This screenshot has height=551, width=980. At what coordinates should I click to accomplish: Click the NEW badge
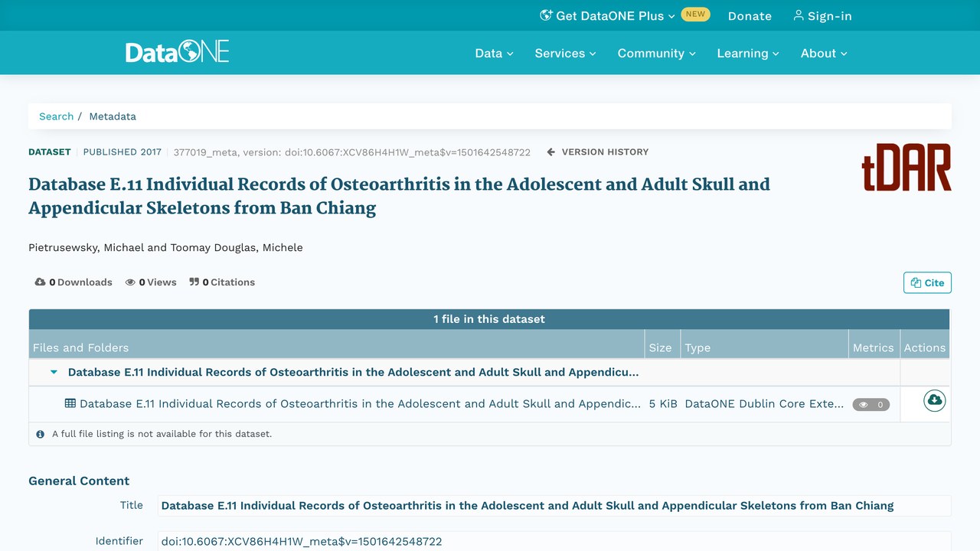[695, 15]
